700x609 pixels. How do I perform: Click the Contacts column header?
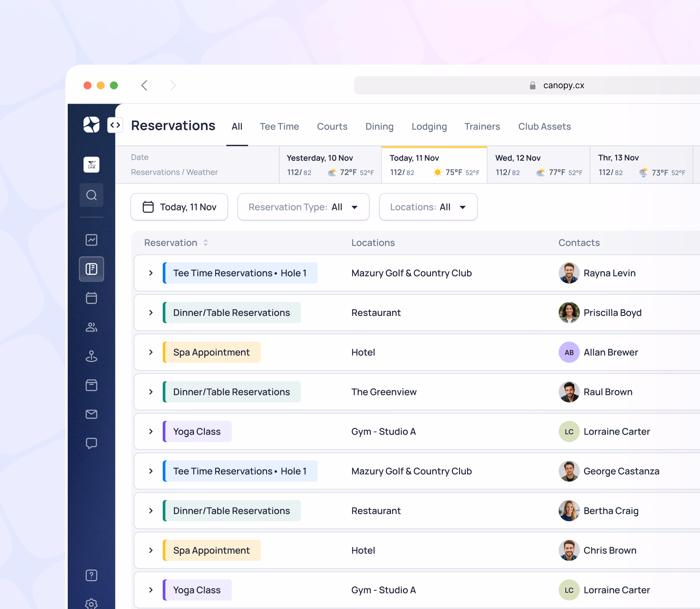(579, 243)
